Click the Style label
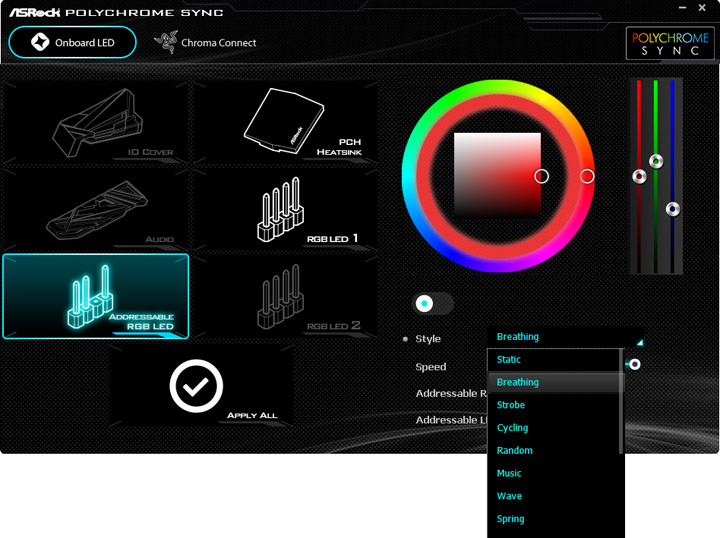Image resolution: width=720 pixels, height=538 pixels. tap(428, 339)
